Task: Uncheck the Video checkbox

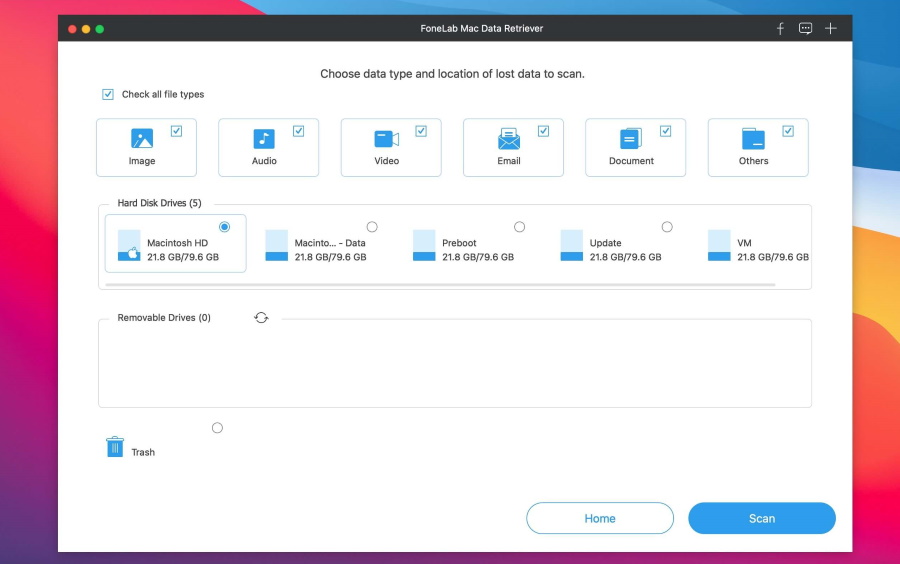Action: 421,131
